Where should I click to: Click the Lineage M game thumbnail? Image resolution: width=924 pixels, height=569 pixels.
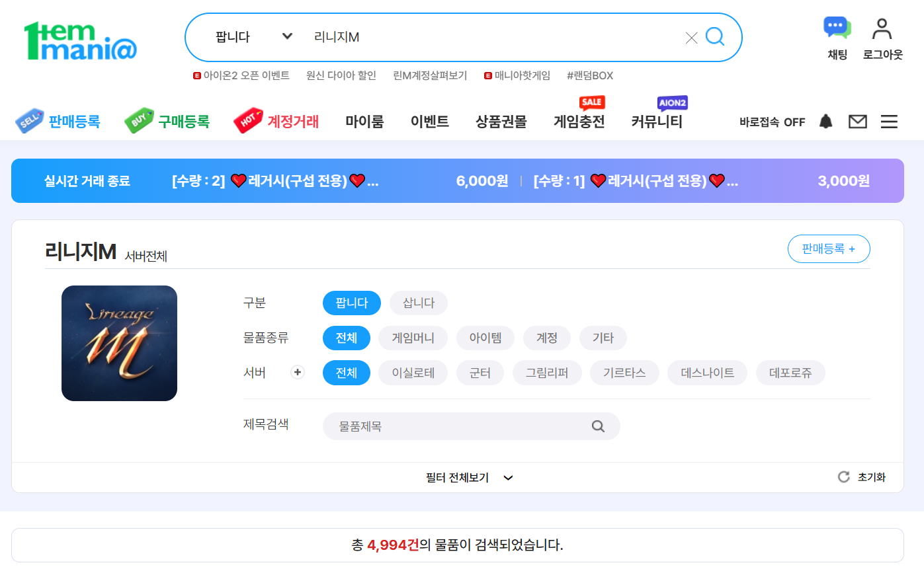119,343
